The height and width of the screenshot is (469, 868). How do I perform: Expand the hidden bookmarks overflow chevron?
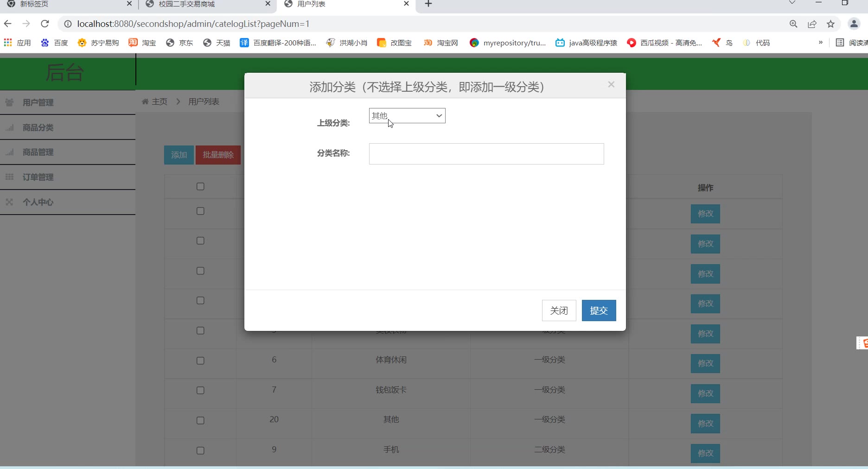pyautogui.click(x=820, y=43)
